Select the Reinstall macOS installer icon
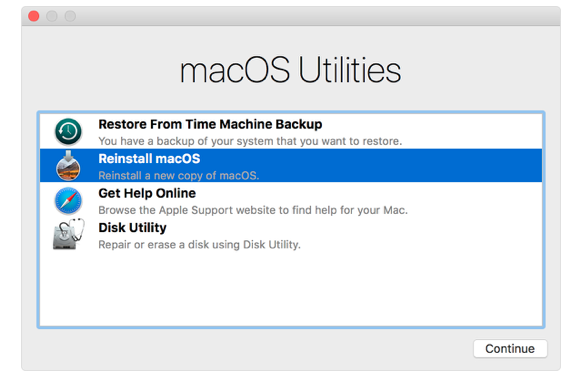Screen dimensions: 569x377 click(68, 166)
